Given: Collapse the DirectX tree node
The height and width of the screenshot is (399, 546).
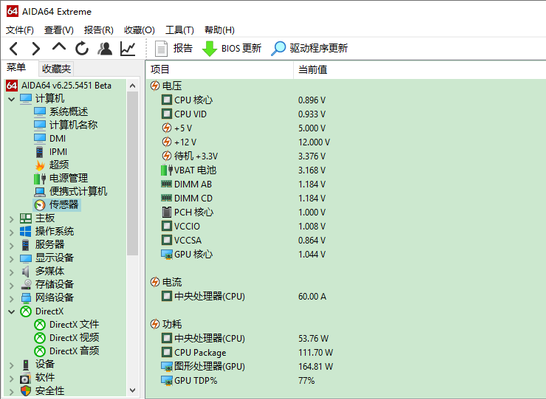Looking at the screenshot, I should click(x=11, y=312).
